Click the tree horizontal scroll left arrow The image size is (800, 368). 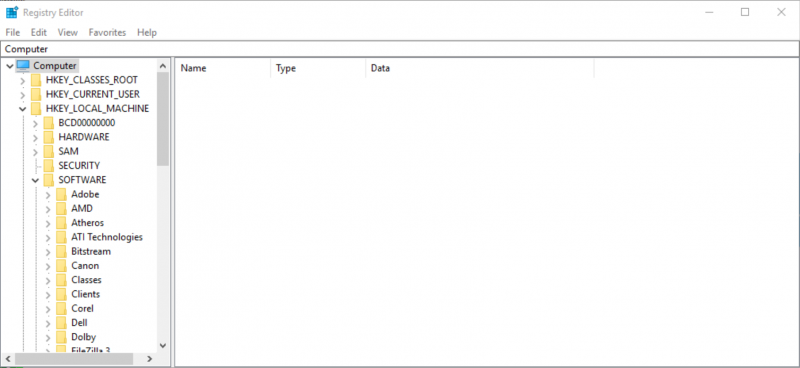(x=9, y=359)
